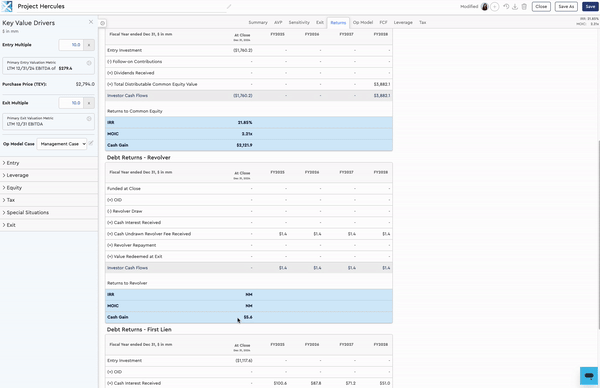Open the Sensitivity tab
Viewport: 600px width, 388px height.
299,23
